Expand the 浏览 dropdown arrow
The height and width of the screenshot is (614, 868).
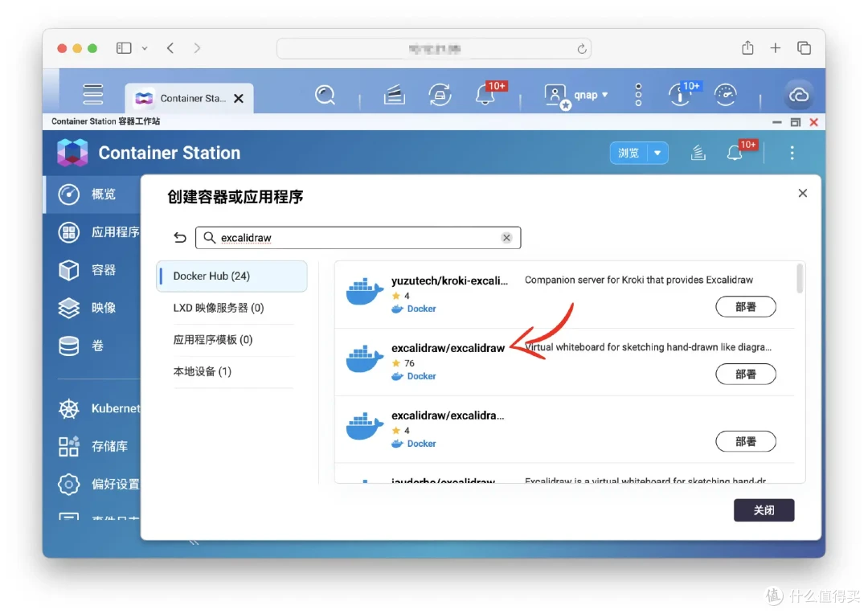(657, 153)
